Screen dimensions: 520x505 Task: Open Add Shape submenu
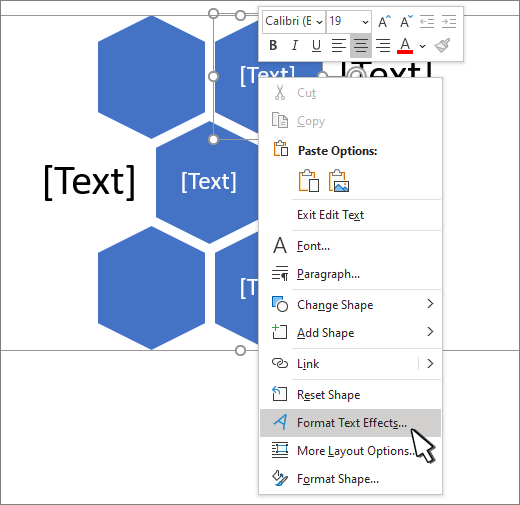[x=350, y=333]
